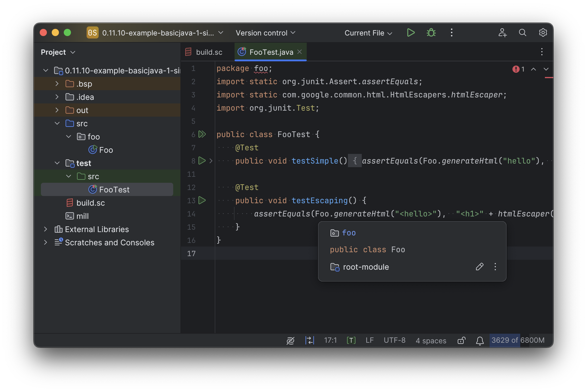This screenshot has width=587, height=392.
Task: Click the error indicator badge showing 1
Action: (518, 69)
